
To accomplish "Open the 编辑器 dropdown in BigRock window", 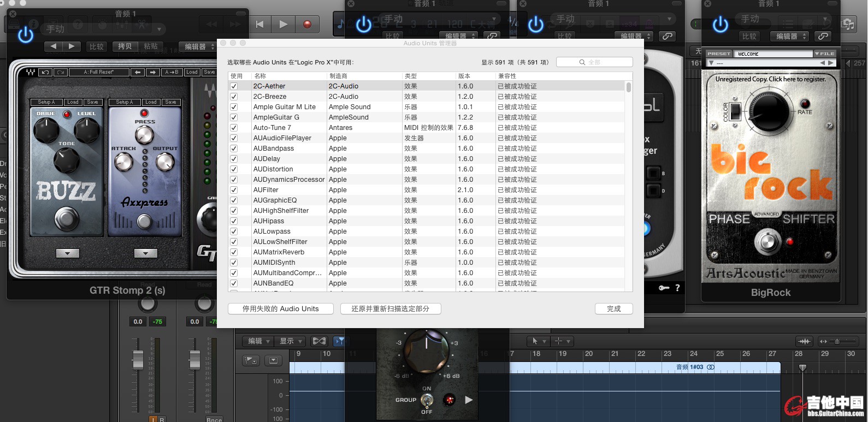I will tap(790, 37).
